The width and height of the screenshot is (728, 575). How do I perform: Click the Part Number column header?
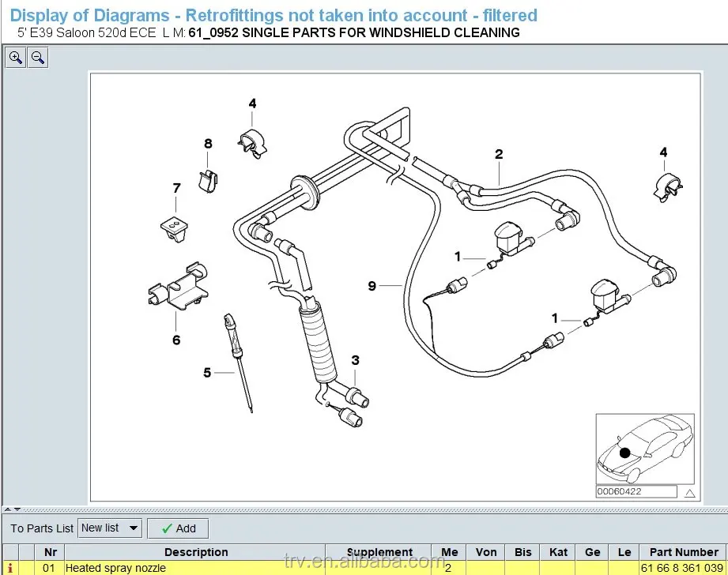click(684, 552)
